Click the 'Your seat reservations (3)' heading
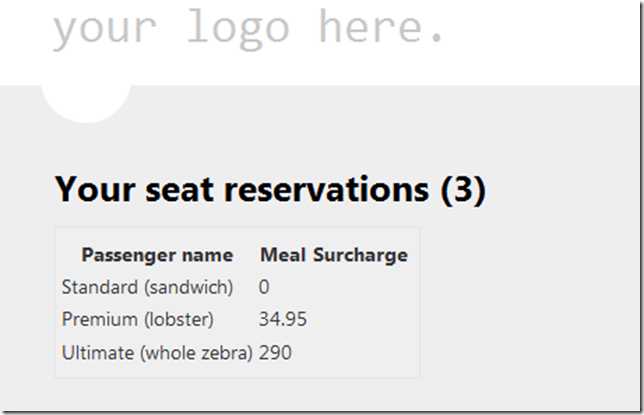644x415 pixels. 270,189
